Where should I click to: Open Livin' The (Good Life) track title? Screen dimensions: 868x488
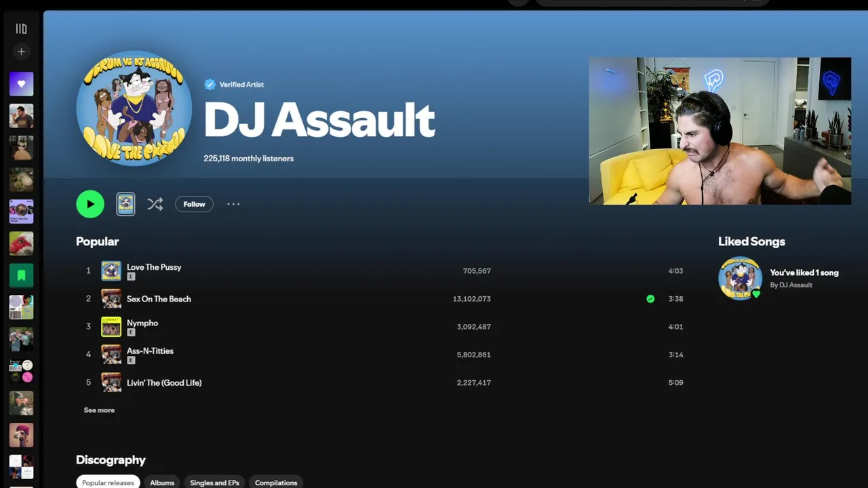(x=164, y=382)
